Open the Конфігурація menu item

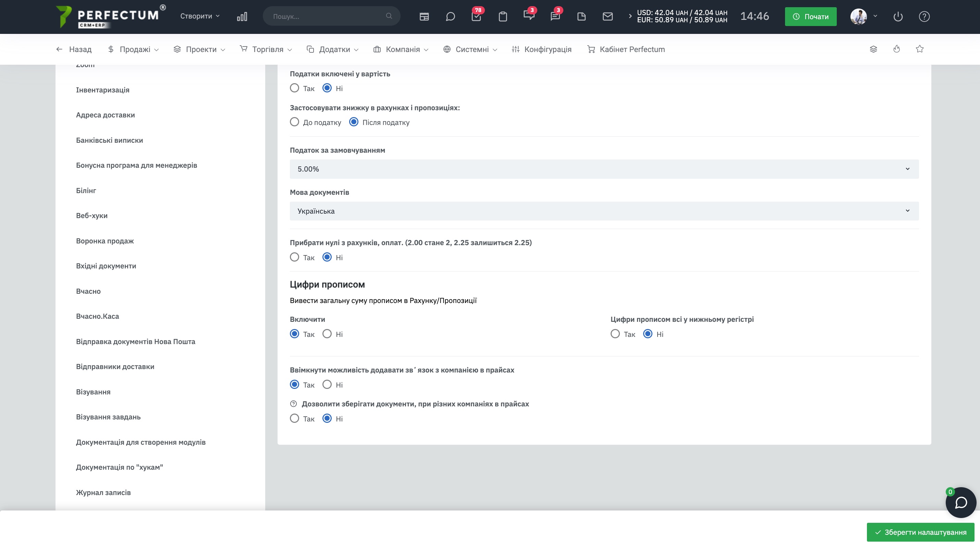tap(542, 49)
